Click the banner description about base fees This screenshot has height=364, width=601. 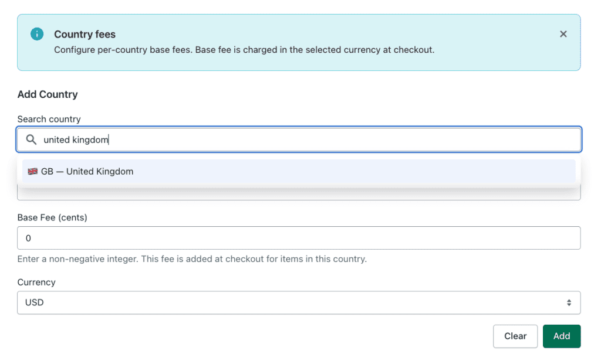click(244, 50)
